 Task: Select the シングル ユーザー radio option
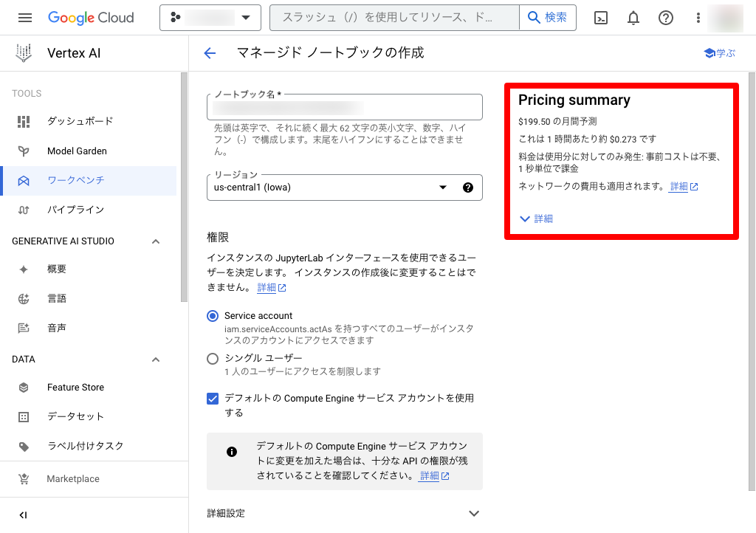point(213,359)
